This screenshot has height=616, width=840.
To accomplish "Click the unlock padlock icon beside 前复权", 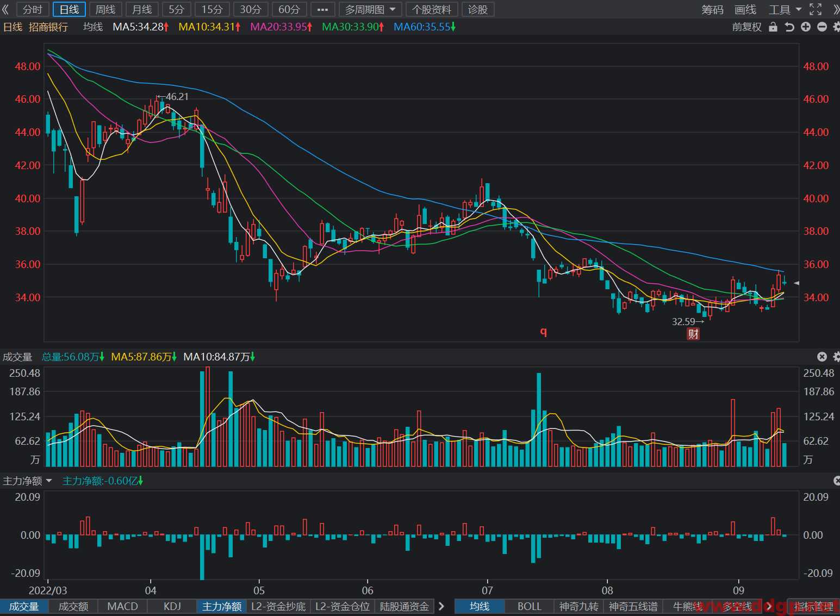I will (x=773, y=27).
